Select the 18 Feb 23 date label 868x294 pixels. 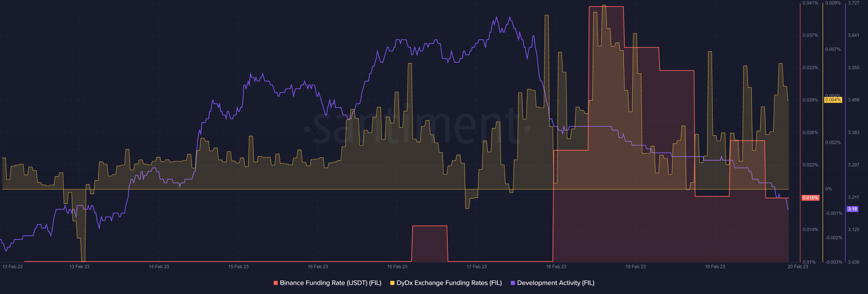[x=556, y=267]
